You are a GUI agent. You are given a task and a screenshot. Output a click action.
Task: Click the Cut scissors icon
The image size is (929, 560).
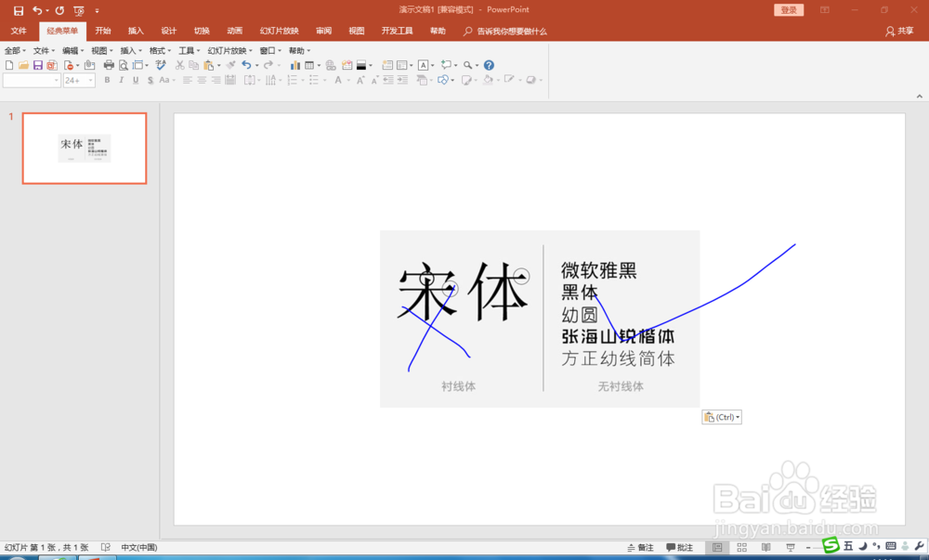click(x=179, y=65)
